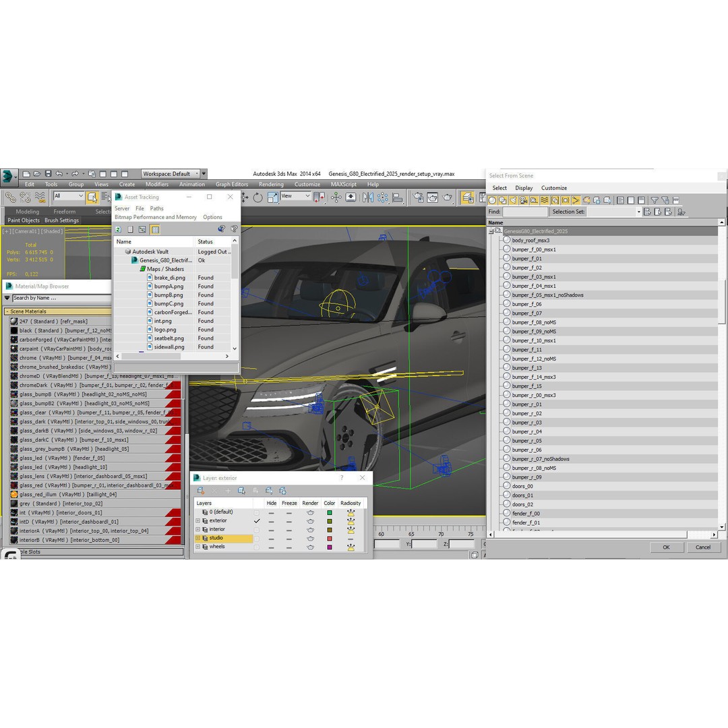Open the View reference coordinate dropdown

295,196
